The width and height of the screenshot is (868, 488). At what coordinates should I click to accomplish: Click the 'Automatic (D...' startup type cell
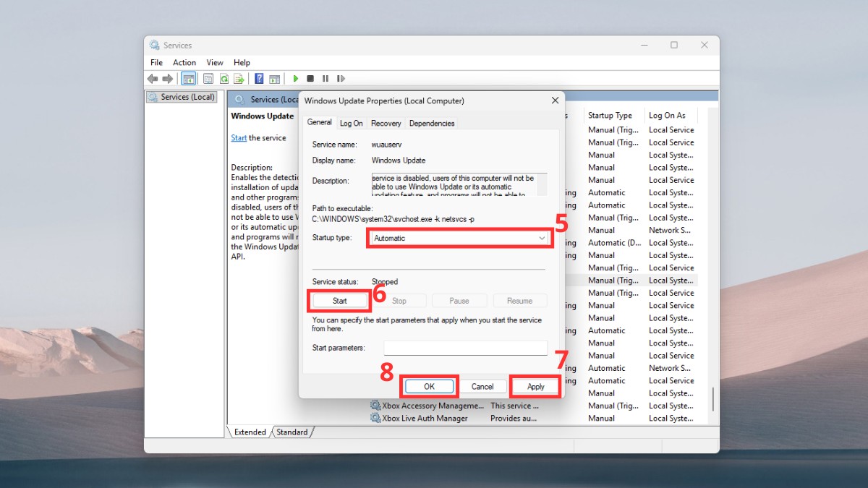[616, 243]
